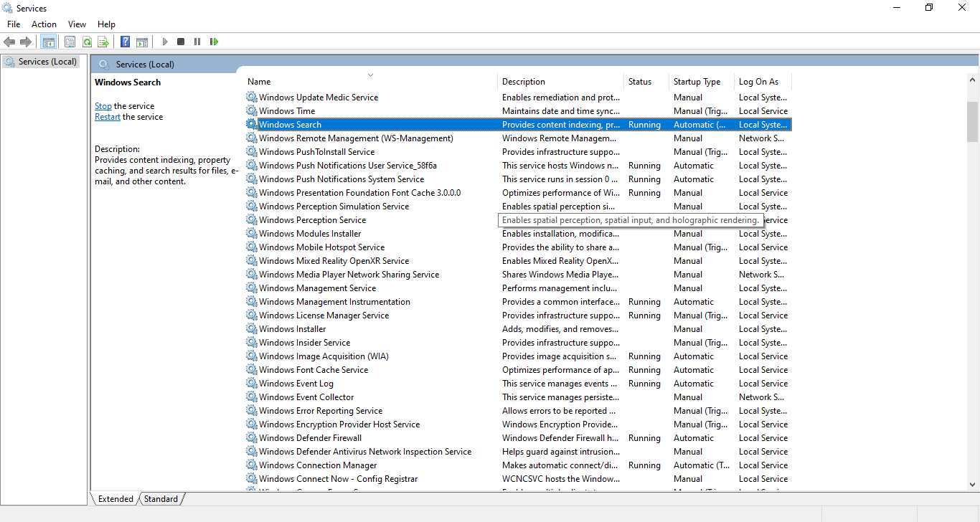This screenshot has width=980, height=522.
Task: Select the Windows Update Medic Service row
Action: click(x=518, y=97)
